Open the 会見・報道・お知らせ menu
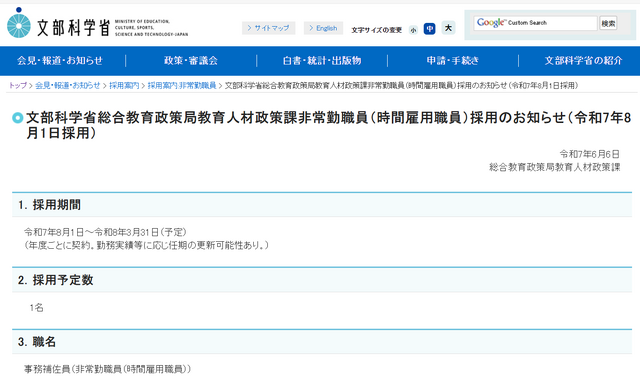 (60, 61)
